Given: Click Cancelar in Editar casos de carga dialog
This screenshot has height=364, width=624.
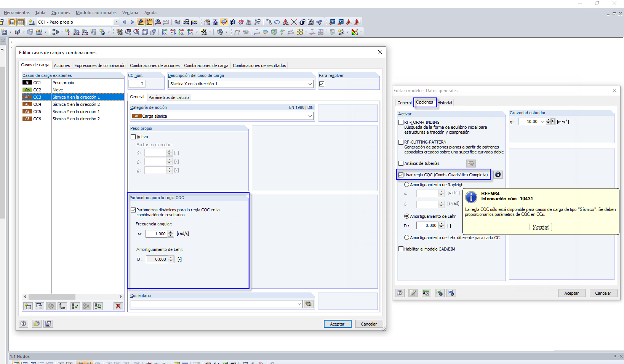Looking at the screenshot, I should point(369,324).
